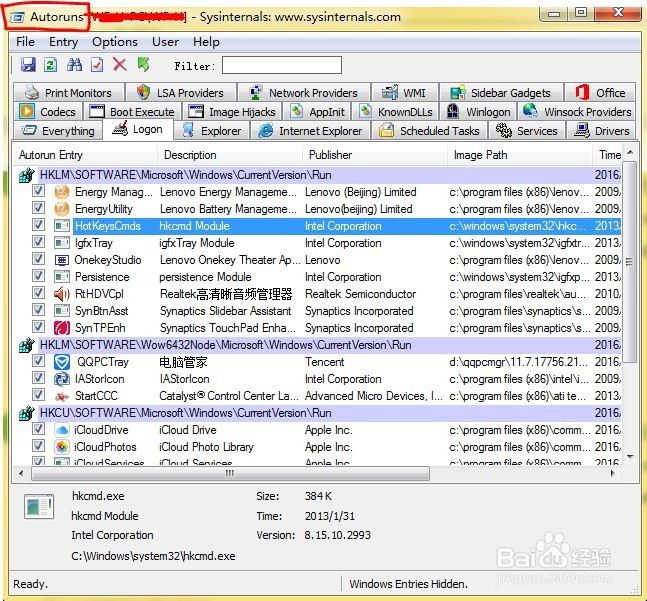
Task: Switch to the Everything tab
Action: (x=58, y=131)
